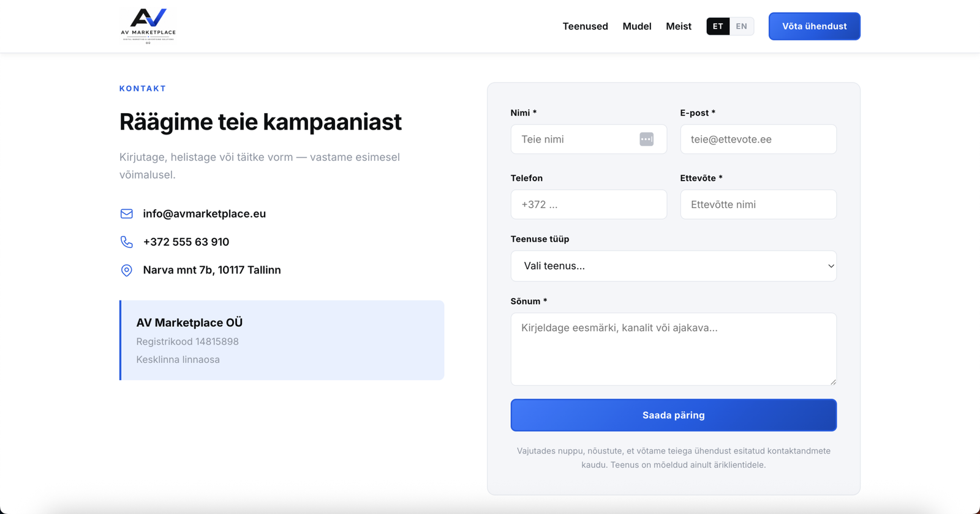Image resolution: width=980 pixels, height=514 pixels.
Task: Click the Räägime teie kampaaniast heading
Action: [260, 122]
